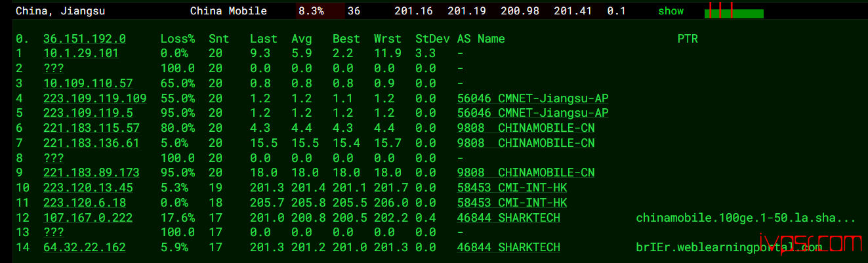Screen dimensions: 868x263
Task: Open the hop 5 IP 223.109.119.5
Action: (88, 113)
